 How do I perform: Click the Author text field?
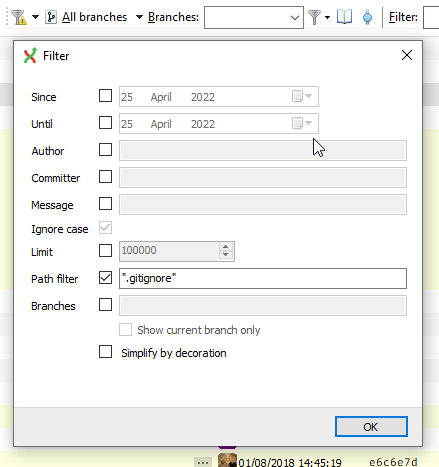263,150
